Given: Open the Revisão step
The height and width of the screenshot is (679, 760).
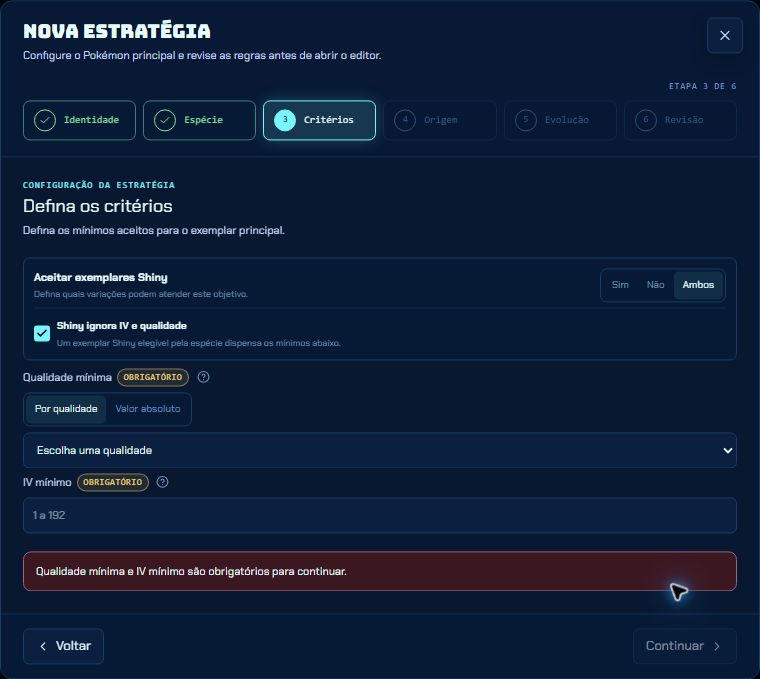Looking at the screenshot, I should click(x=681, y=120).
